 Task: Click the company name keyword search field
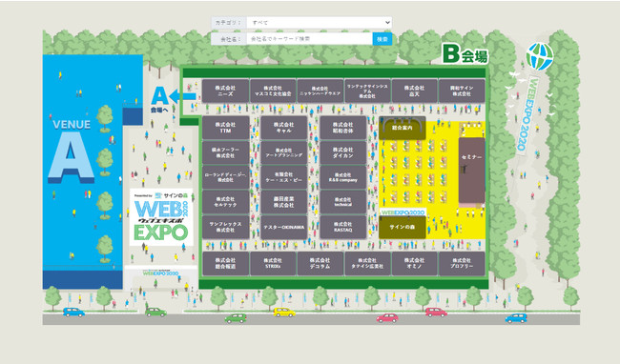[x=310, y=39]
